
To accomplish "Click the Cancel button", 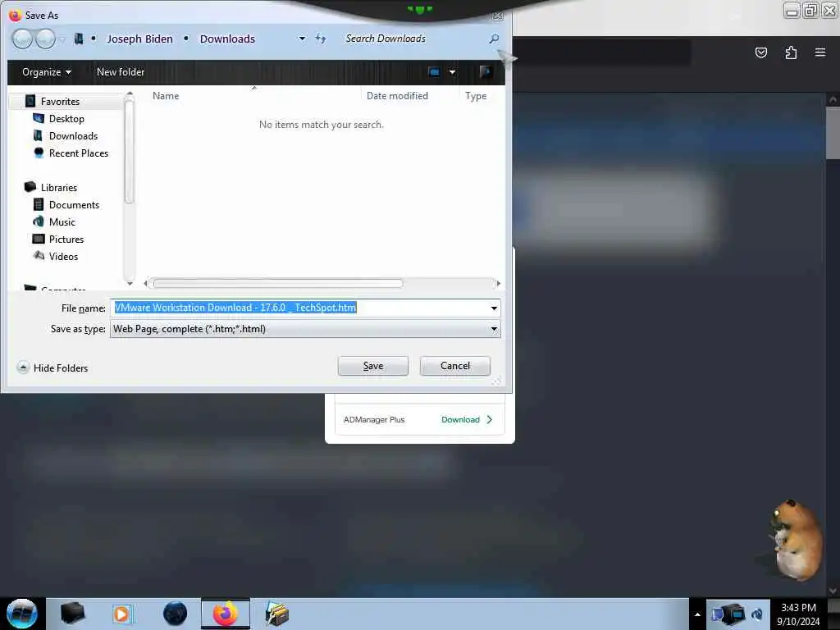I will [x=454, y=366].
